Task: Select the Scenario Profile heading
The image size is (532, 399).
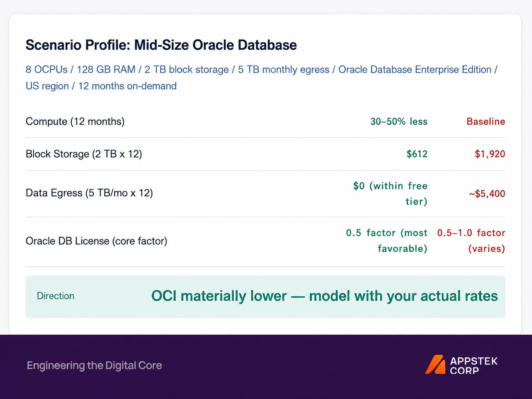Action: [161, 45]
